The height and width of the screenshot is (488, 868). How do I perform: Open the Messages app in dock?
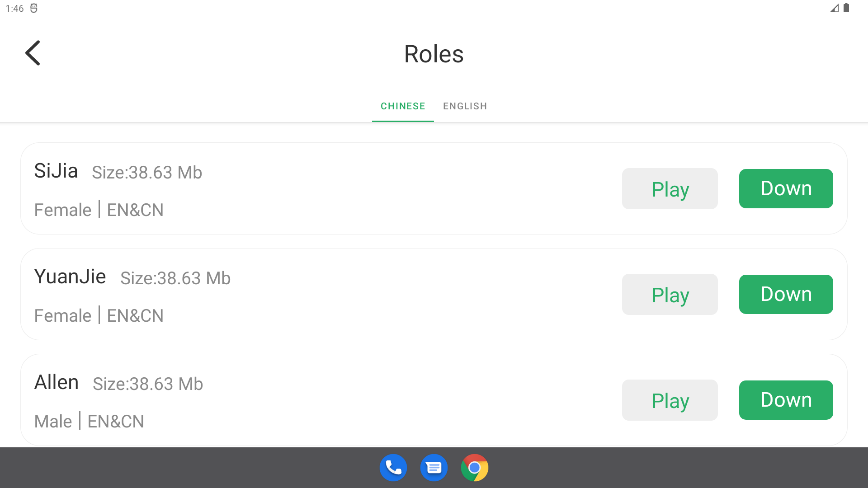click(x=434, y=468)
